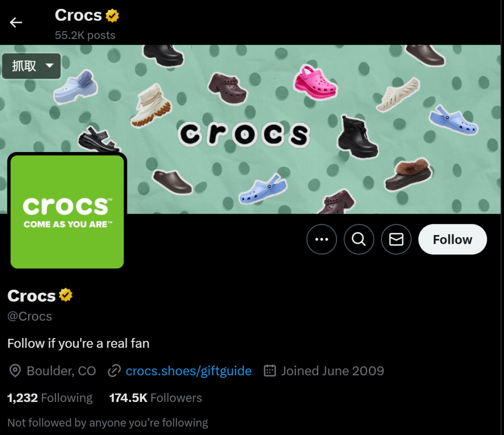View the 174.5K Followers list
This screenshot has width=504, height=435.
coord(155,398)
